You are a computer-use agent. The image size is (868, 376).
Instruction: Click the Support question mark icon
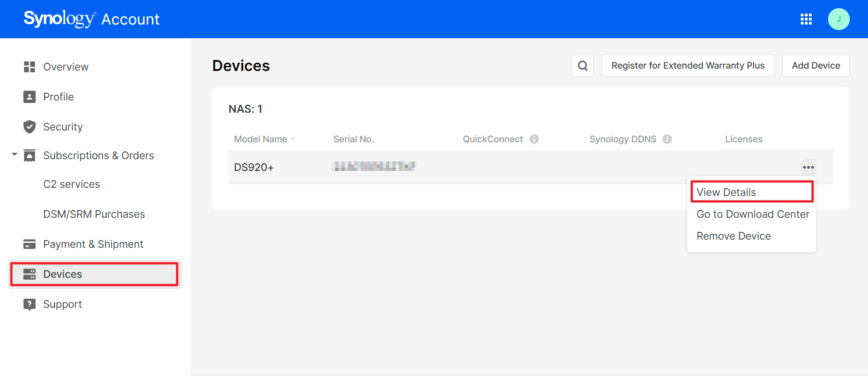(30, 304)
